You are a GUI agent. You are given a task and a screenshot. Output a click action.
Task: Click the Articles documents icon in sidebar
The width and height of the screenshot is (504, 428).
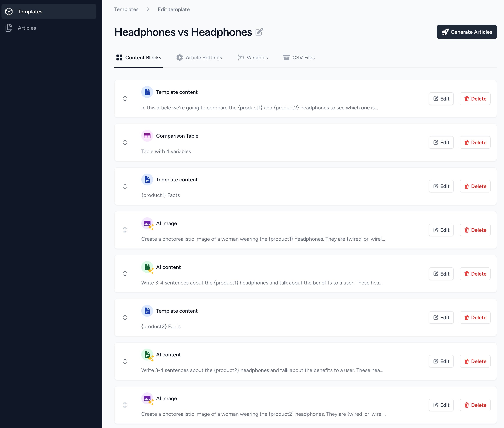[x=9, y=28]
